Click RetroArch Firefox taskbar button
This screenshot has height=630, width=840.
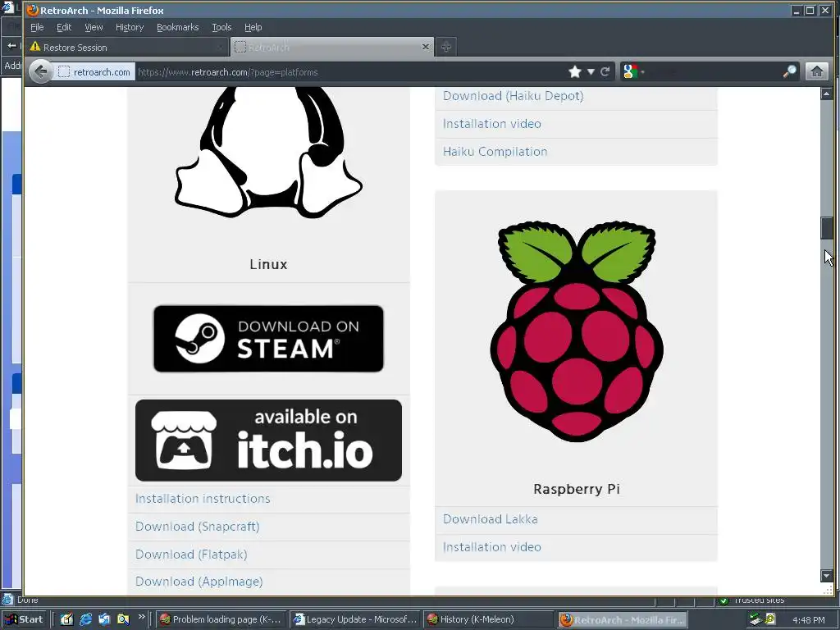(x=622, y=620)
